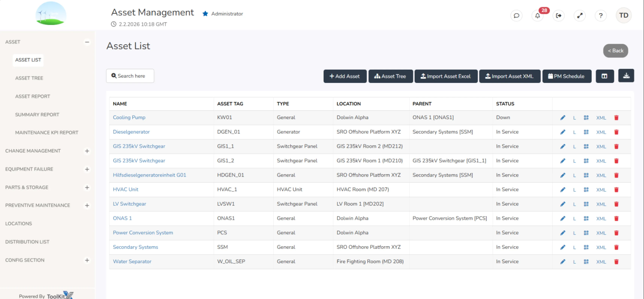Toggle fullscreen mode with the expand arrows icon

(580, 16)
